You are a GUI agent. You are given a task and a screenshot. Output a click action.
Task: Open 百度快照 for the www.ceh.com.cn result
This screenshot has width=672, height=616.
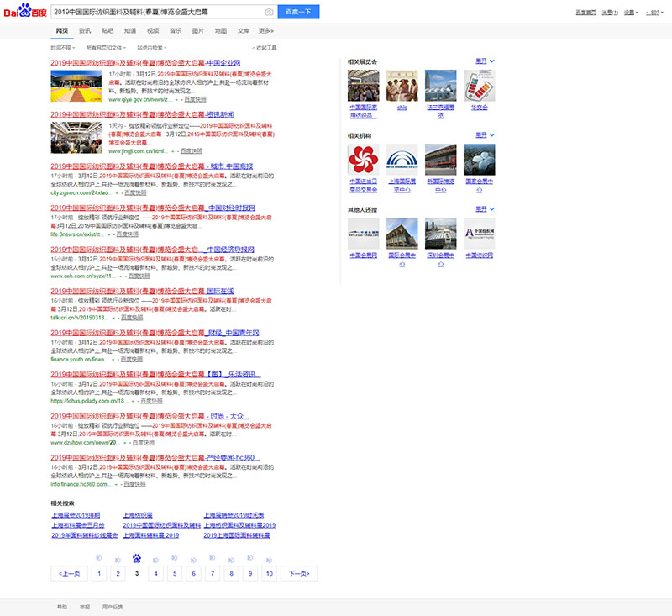[139, 276]
